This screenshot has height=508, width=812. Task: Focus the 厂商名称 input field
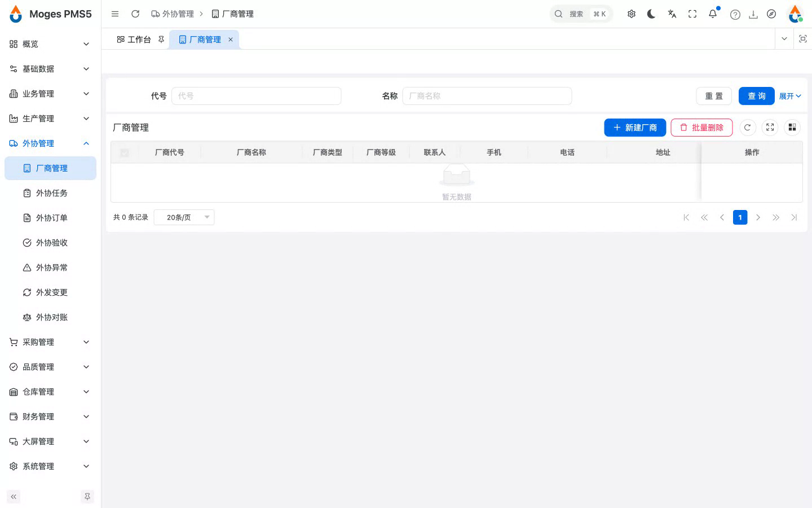point(487,96)
